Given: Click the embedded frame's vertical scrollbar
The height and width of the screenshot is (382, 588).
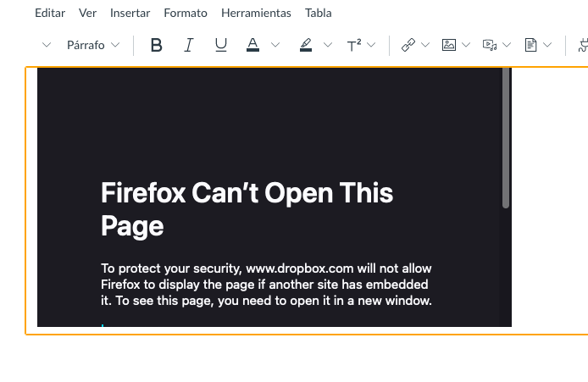Looking at the screenshot, I should [506, 138].
